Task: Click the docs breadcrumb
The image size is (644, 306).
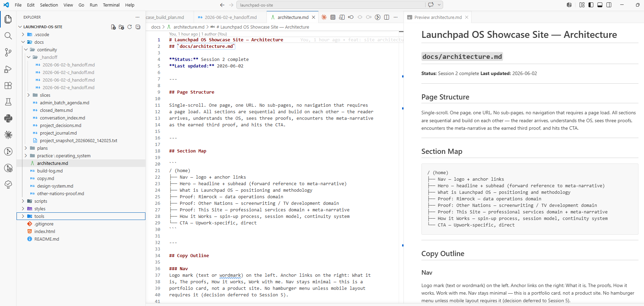Action: pos(156,27)
